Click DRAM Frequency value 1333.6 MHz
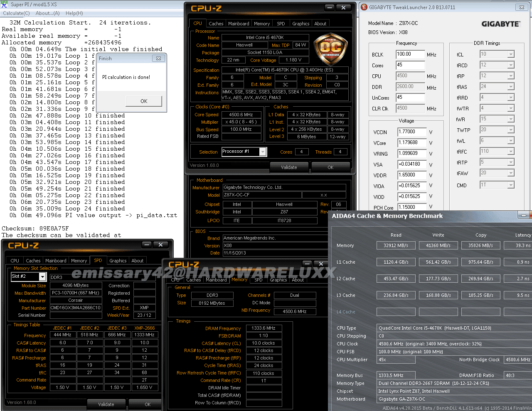532x411 pixels. 264,328
